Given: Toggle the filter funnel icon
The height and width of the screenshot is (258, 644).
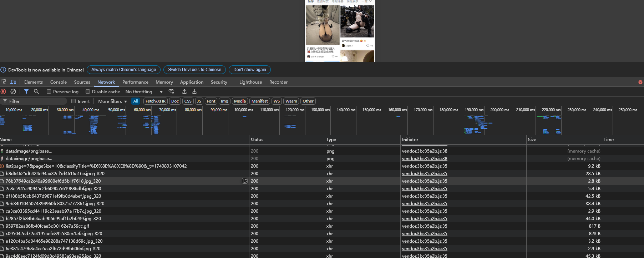Looking at the screenshot, I should (26, 91).
